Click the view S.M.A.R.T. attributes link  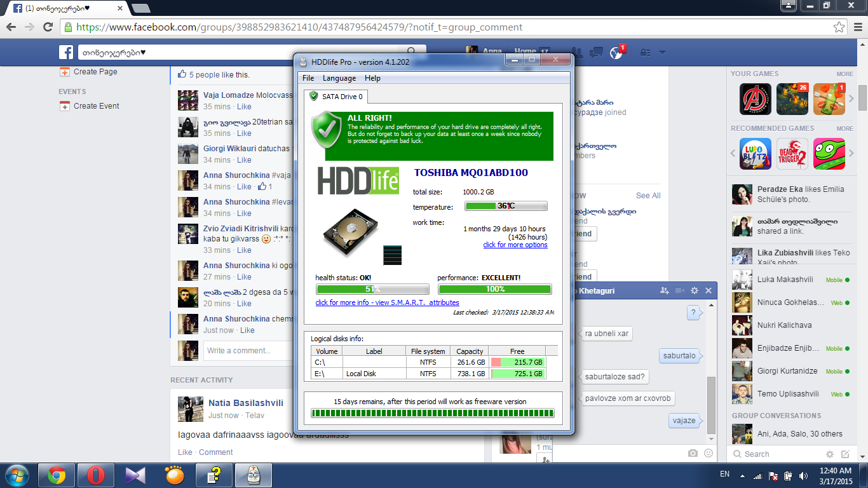387,302
